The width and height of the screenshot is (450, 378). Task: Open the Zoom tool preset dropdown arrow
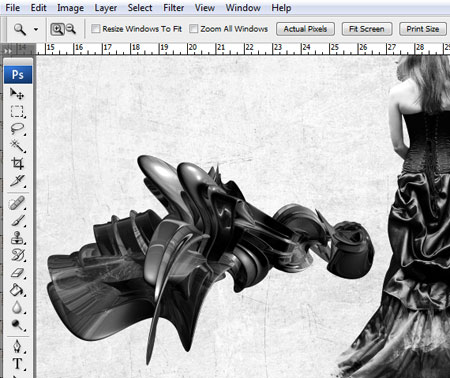pyautogui.click(x=36, y=29)
